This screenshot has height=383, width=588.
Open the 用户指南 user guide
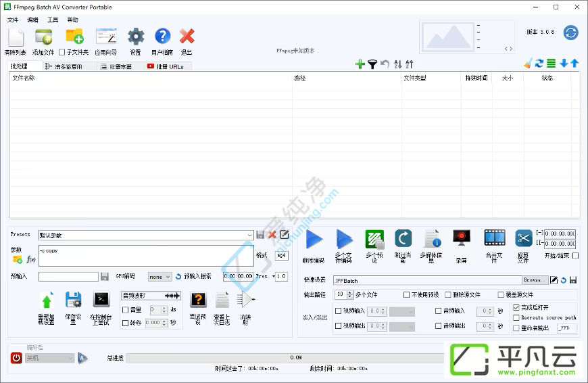[162, 37]
